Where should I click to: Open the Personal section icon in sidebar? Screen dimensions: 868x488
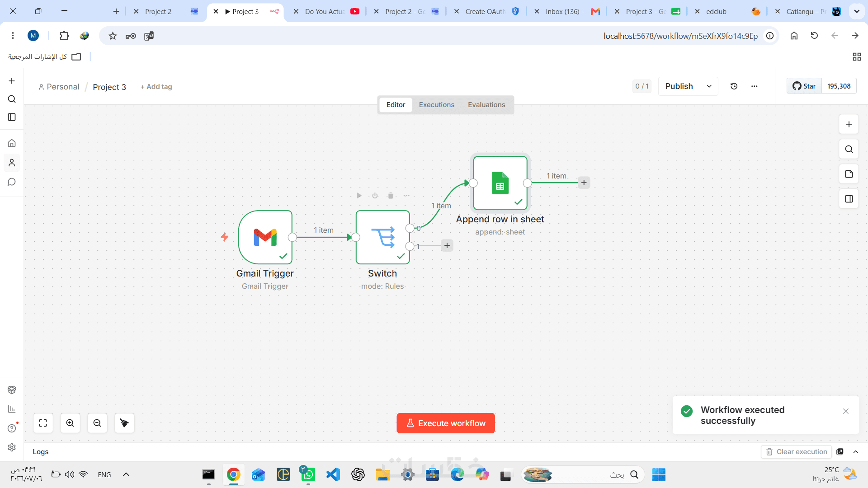pyautogui.click(x=12, y=163)
